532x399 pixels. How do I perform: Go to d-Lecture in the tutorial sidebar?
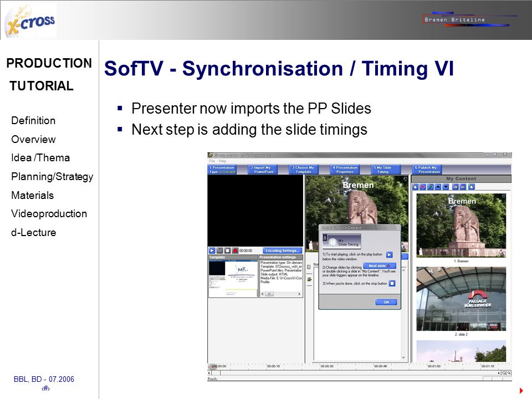(33, 232)
